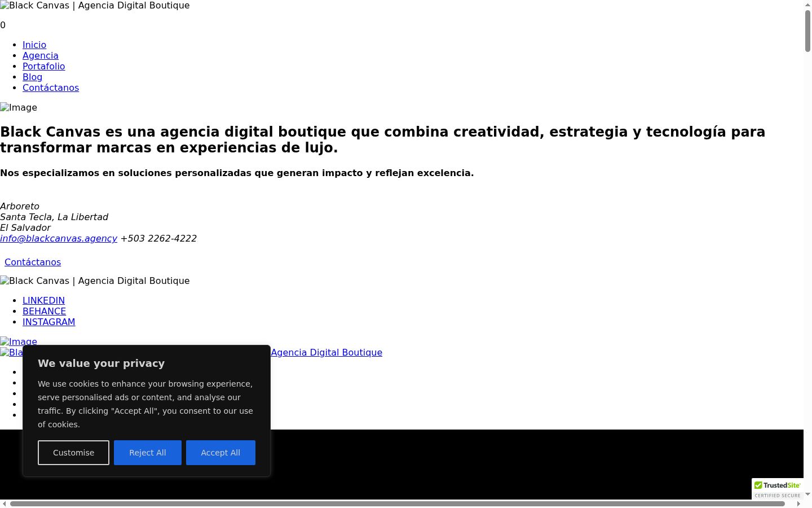
Task: Click the Agencia Digital Boutique link beside the cookie banner
Action: 326,352
